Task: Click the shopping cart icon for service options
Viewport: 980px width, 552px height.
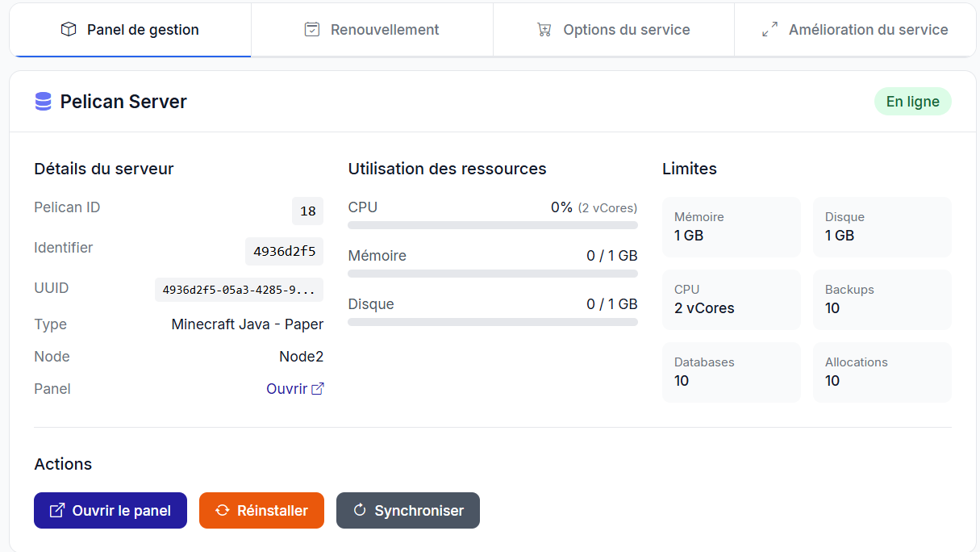Action: pos(544,30)
